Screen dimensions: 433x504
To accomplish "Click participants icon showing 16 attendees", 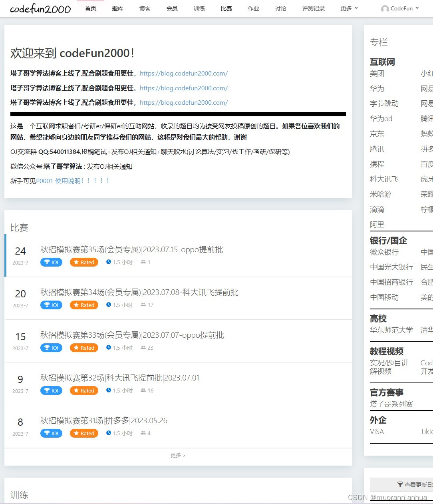I will 143,390.
